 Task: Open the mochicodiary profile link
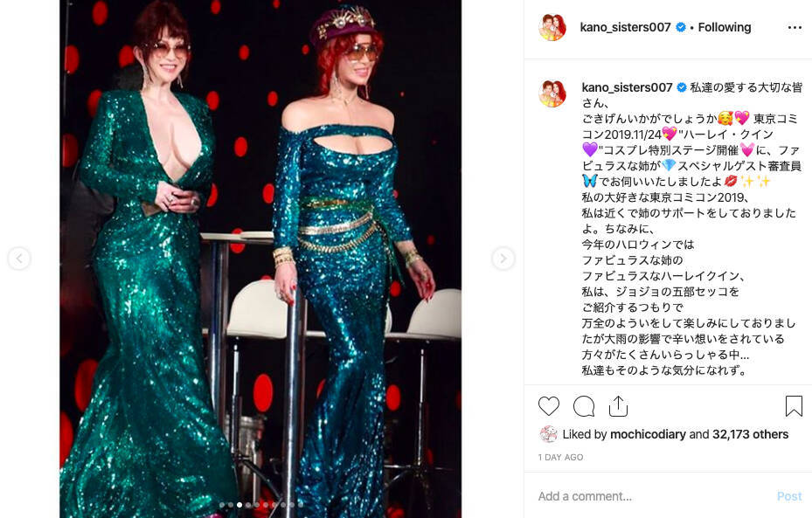(x=648, y=434)
